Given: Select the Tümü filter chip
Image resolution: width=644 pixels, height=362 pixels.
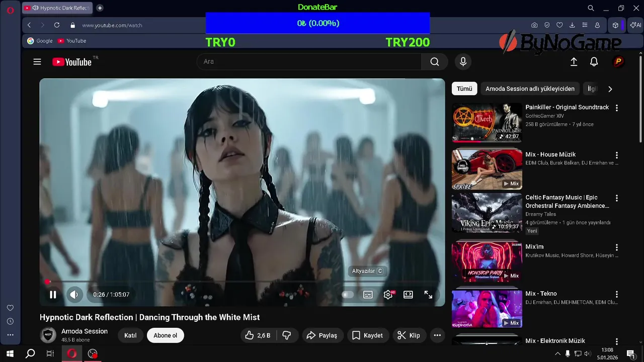Looking at the screenshot, I should (x=464, y=88).
